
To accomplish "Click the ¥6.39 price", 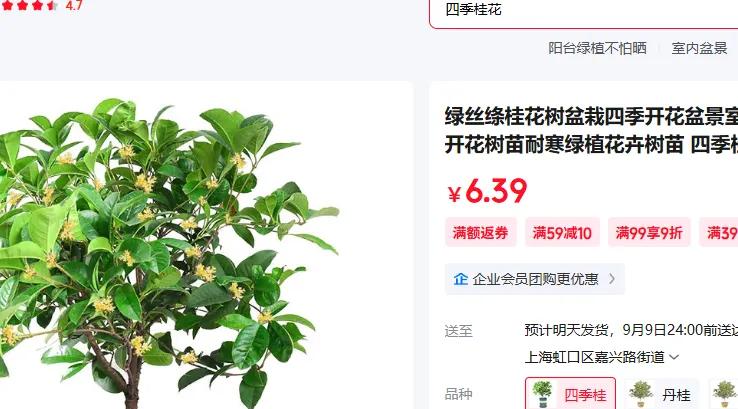I will [487, 191].
